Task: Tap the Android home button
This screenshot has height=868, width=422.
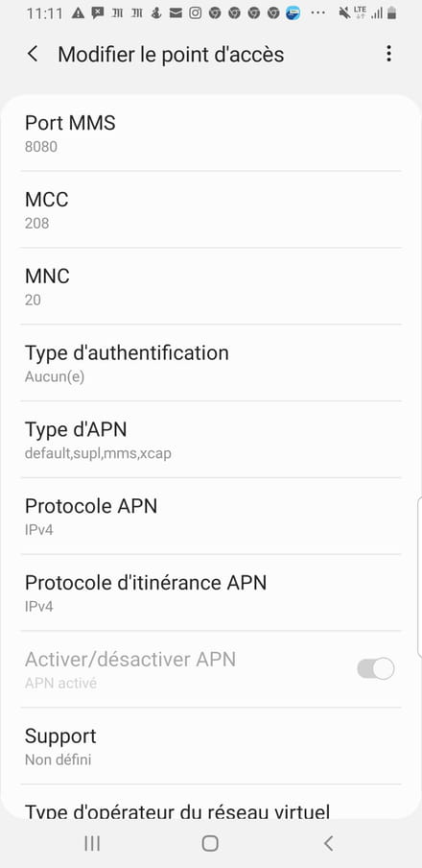Action: [x=210, y=843]
